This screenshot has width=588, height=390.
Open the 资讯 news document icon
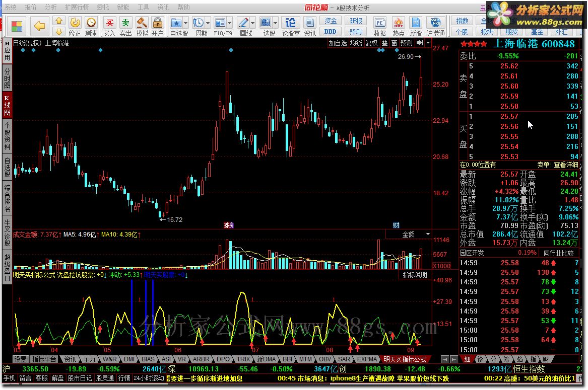coord(310,26)
